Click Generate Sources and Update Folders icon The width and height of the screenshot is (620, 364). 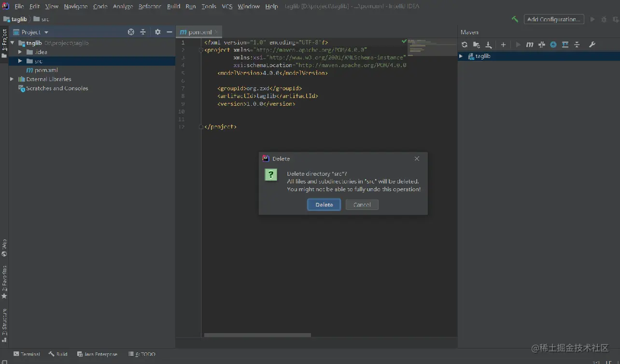tap(477, 44)
